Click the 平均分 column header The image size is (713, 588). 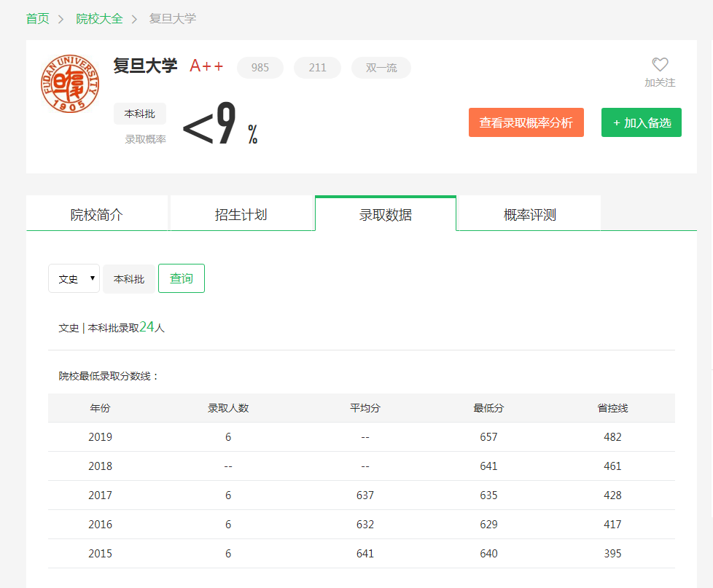[x=365, y=408]
